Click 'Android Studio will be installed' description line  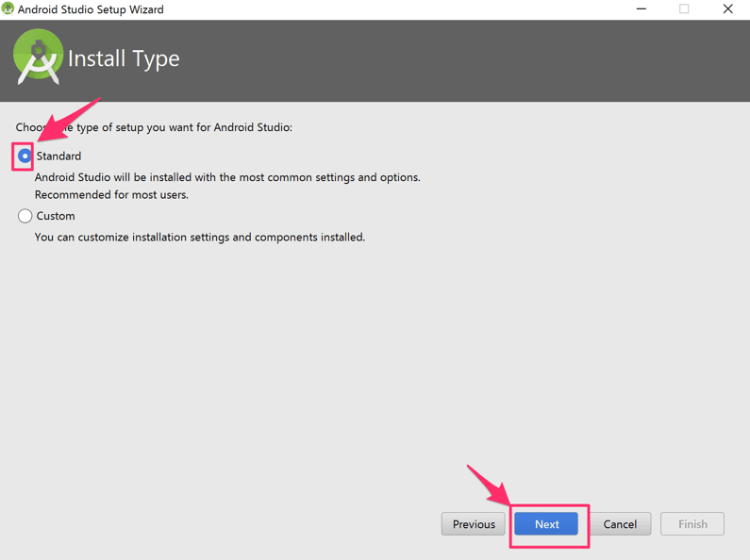pyautogui.click(x=227, y=177)
